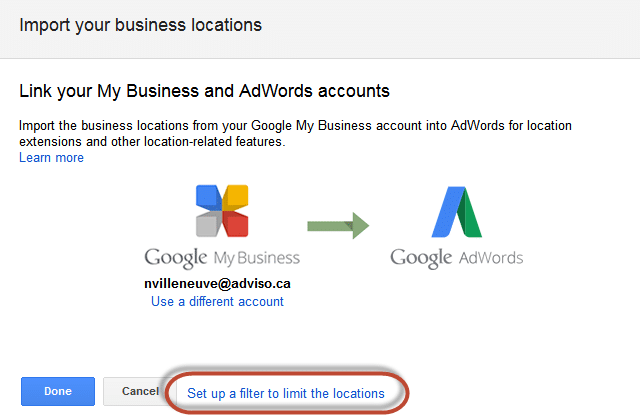Open Set up a filter to limit locations
Screen dimensions: 640x417
(286, 393)
